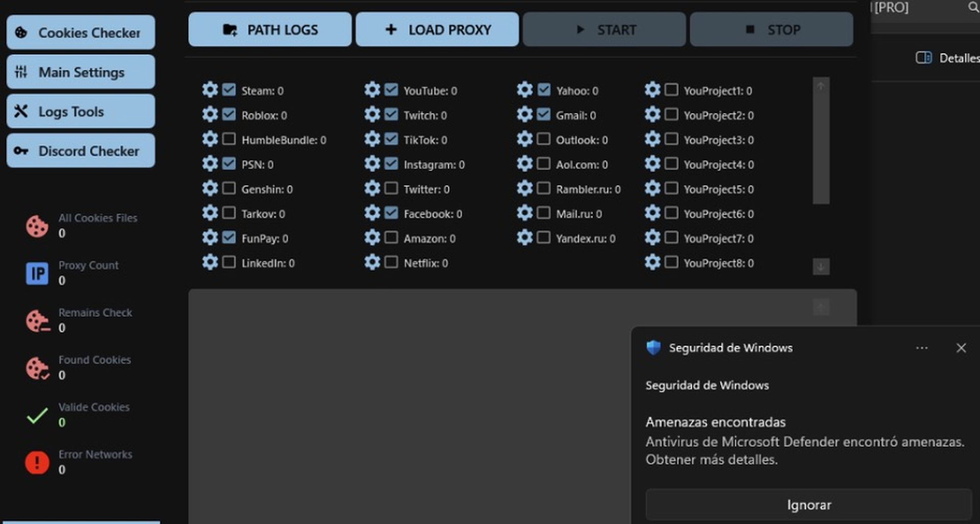Viewport: 980px width, 524px height.
Task: Open settings gear for YouTube
Action: point(372,90)
